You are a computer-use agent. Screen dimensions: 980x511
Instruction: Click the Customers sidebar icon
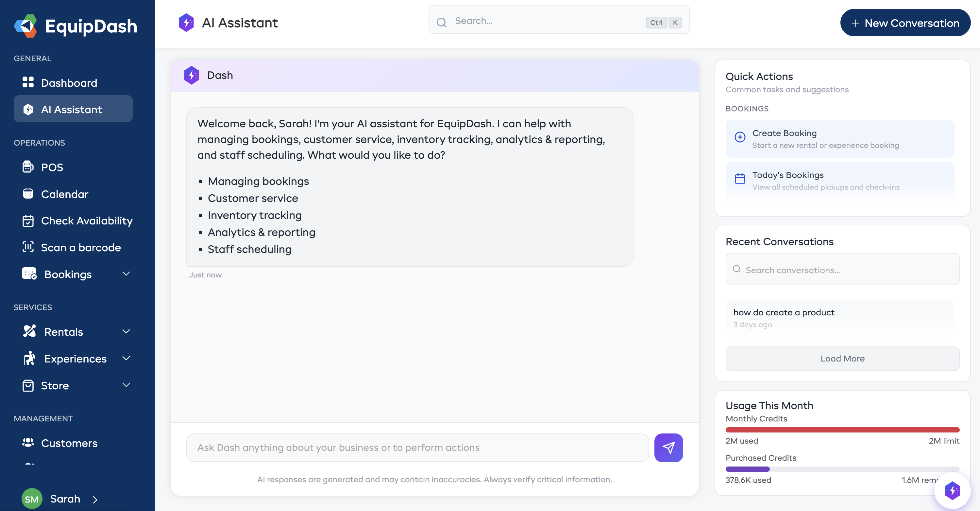tap(28, 442)
